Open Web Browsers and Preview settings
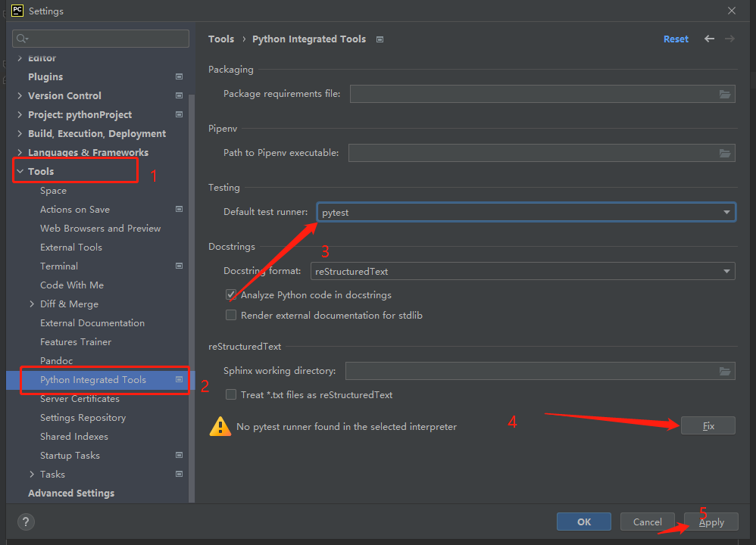Viewport: 756px width, 545px height. pos(100,228)
